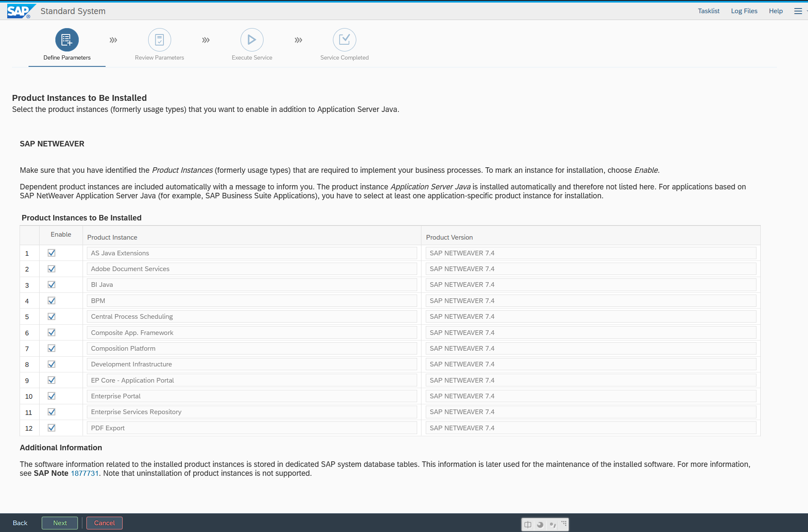The image size is (808, 532).
Task: Click the version field for AS Java Extensions
Action: click(x=591, y=253)
